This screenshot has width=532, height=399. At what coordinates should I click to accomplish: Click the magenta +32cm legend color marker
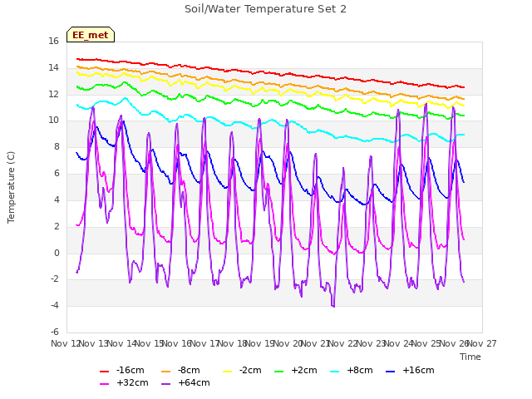[104, 384]
